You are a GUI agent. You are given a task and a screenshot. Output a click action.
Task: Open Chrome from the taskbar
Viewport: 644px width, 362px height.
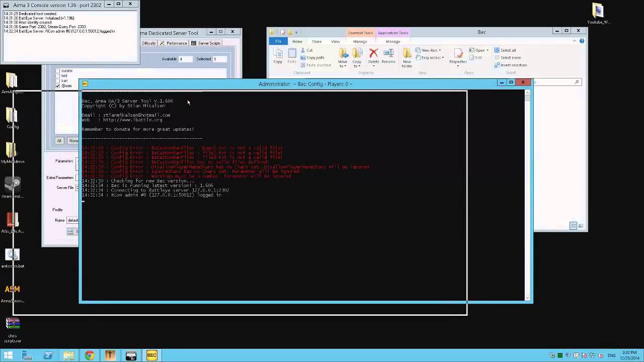coord(90,355)
